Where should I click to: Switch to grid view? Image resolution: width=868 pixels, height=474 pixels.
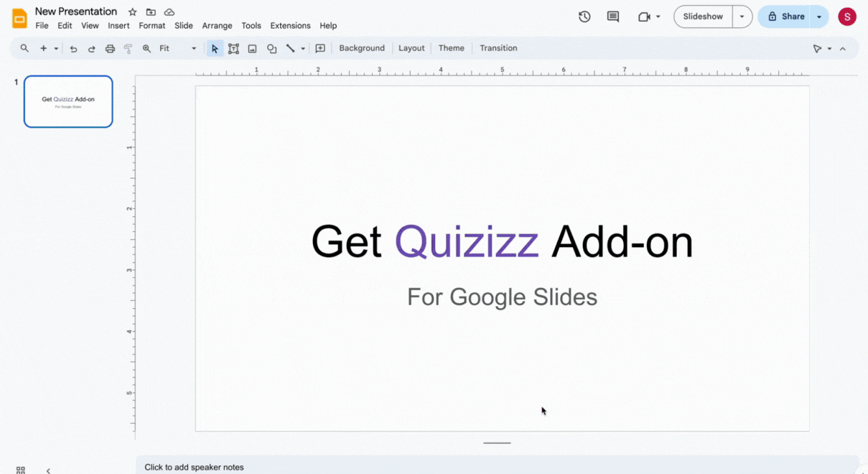pyautogui.click(x=21, y=470)
